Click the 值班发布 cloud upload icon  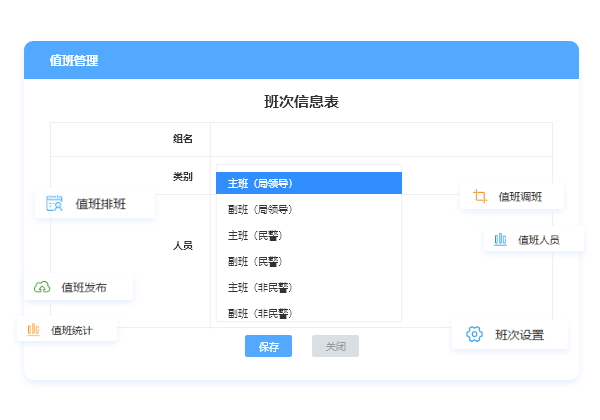(x=42, y=287)
